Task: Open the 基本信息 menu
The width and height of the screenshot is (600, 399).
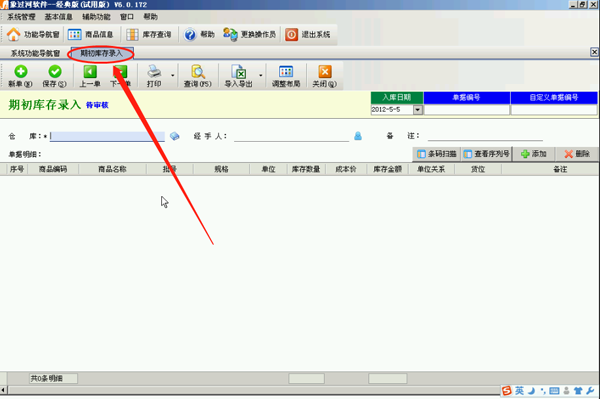Action: click(59, 17)
